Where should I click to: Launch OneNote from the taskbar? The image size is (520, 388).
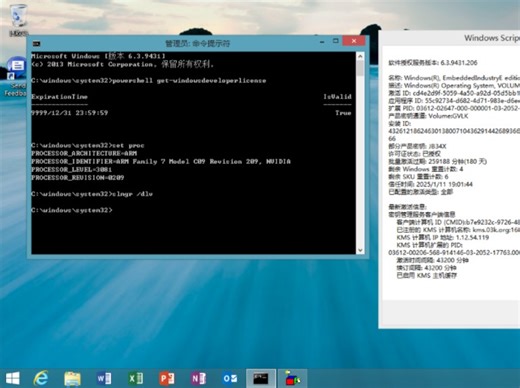point(198,379)
